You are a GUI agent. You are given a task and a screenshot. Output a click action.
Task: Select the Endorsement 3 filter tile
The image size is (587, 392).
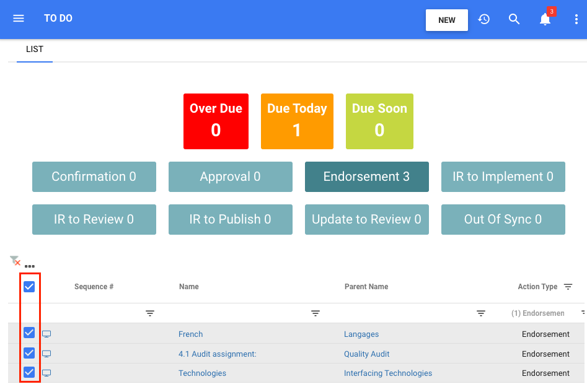pos(366,177)
